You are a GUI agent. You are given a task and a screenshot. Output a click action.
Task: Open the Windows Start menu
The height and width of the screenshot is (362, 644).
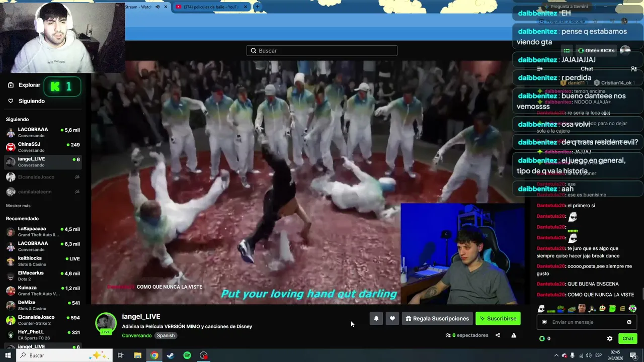[x=8, y=355]
